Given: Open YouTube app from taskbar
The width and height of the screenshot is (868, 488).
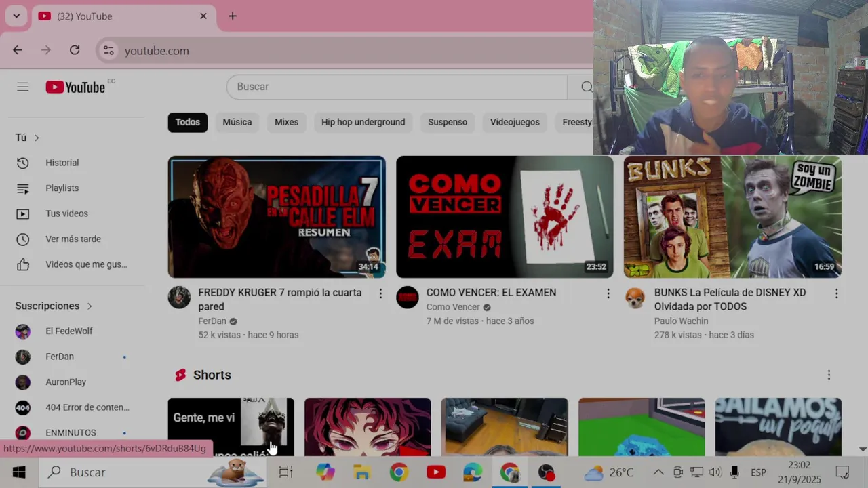Looking at the screenshot, I should click(436, 472).
